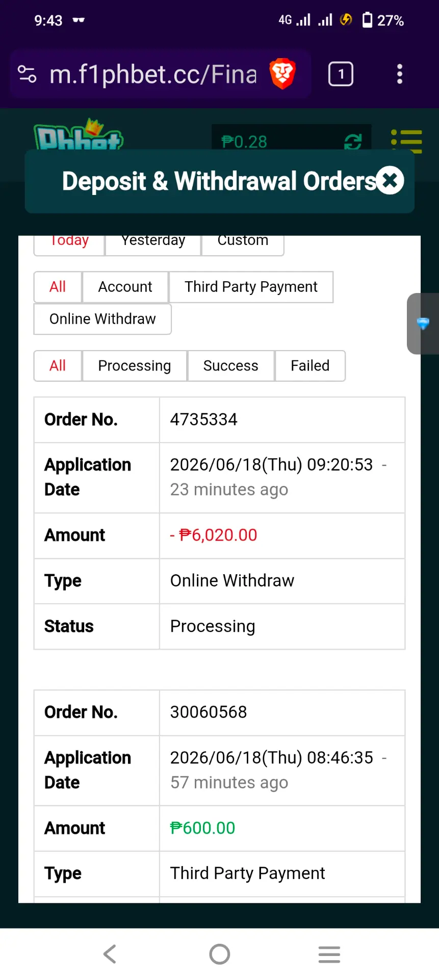Tap the Android recent apps button
This screenshot has width=439, height=980.
329,954
